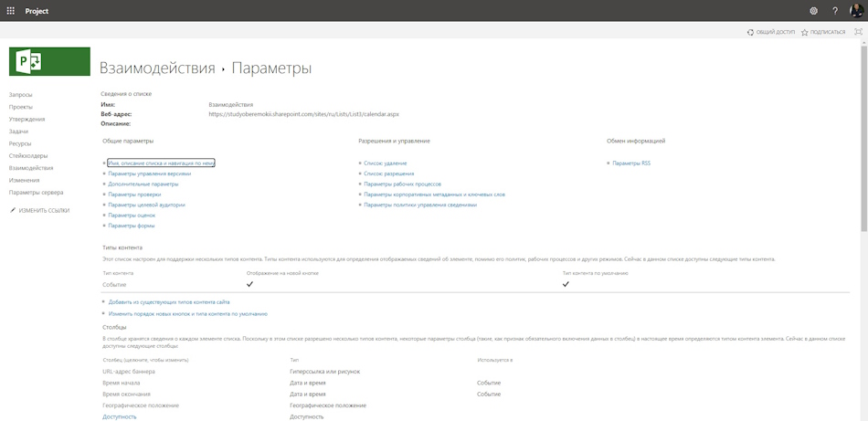Viewport: 868px width, 421px height.
Task: Click Время начала column
Action: (122, 383)
